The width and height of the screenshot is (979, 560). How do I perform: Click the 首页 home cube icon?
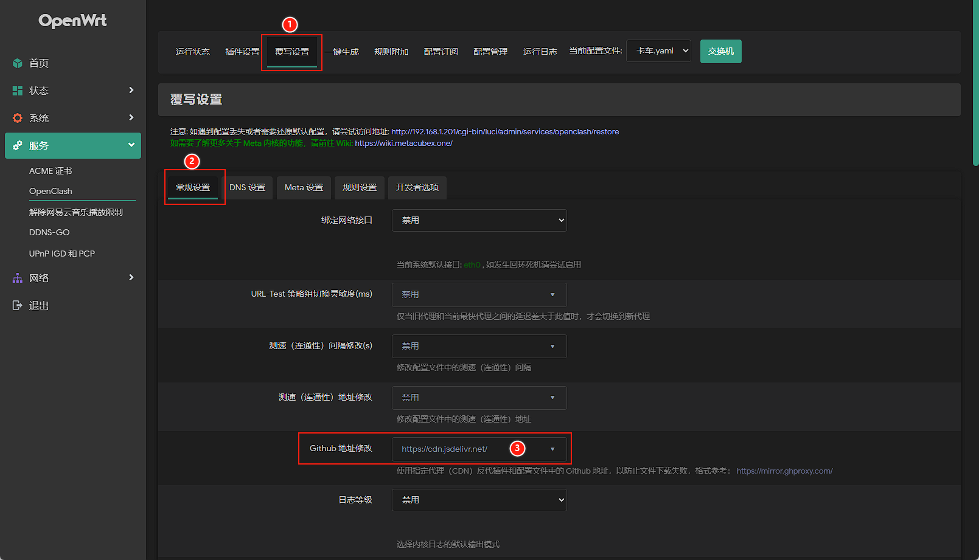click(18, 63)
